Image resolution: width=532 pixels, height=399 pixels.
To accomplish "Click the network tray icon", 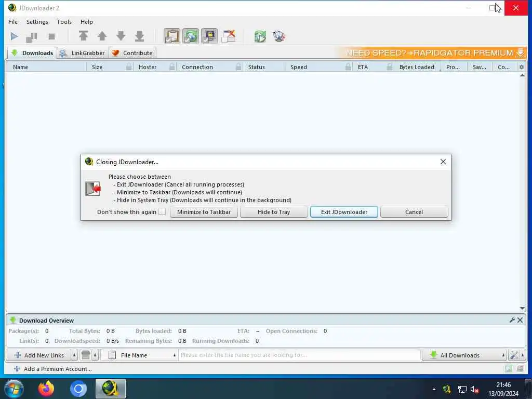I will coord(462,390).
